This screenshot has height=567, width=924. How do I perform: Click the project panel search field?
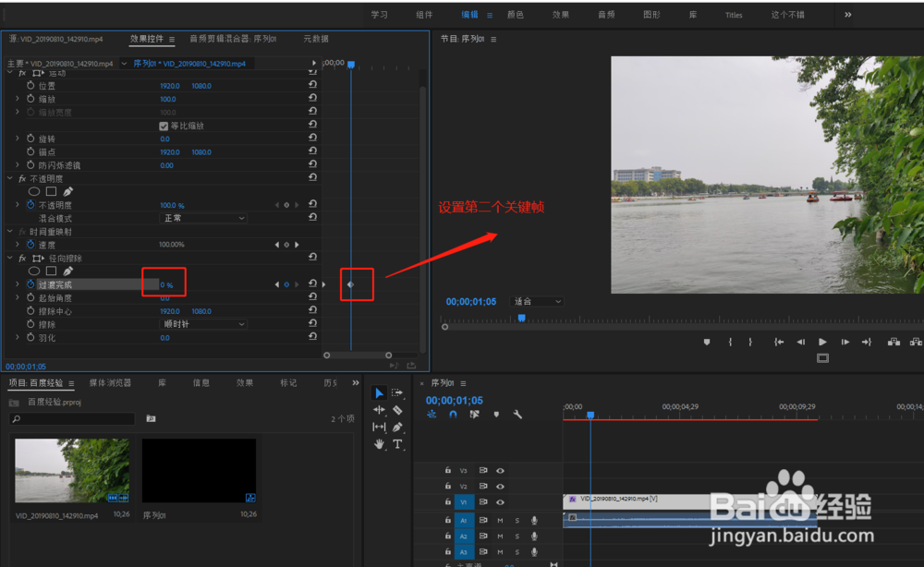[73, 418]
